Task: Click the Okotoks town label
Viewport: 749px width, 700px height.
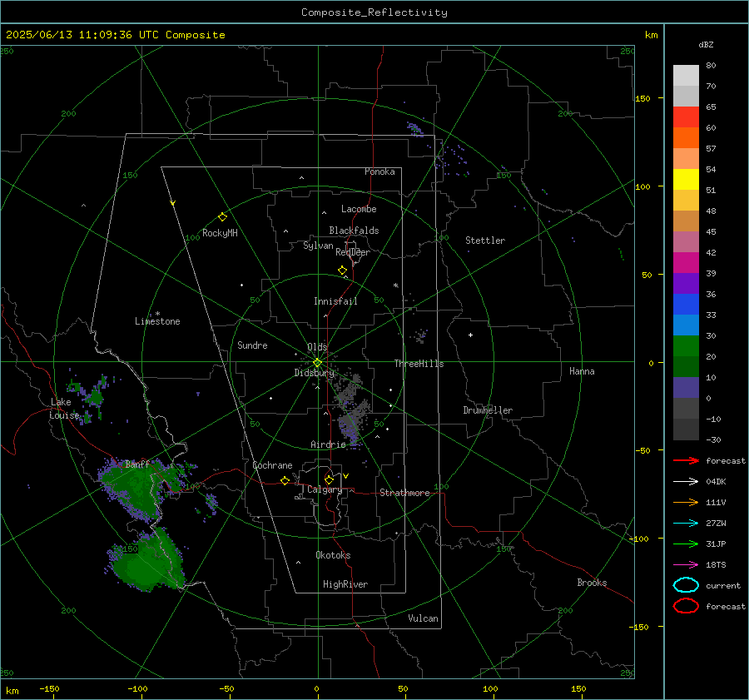Action: (x=333, y=555)
